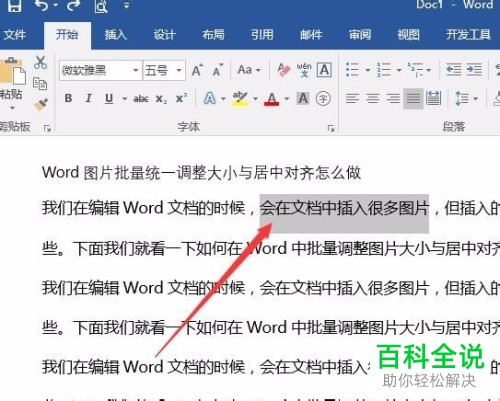Expand the 粘贴 paste options arrow
Viewport: 500px width, 401px height.
coord(12,108)
